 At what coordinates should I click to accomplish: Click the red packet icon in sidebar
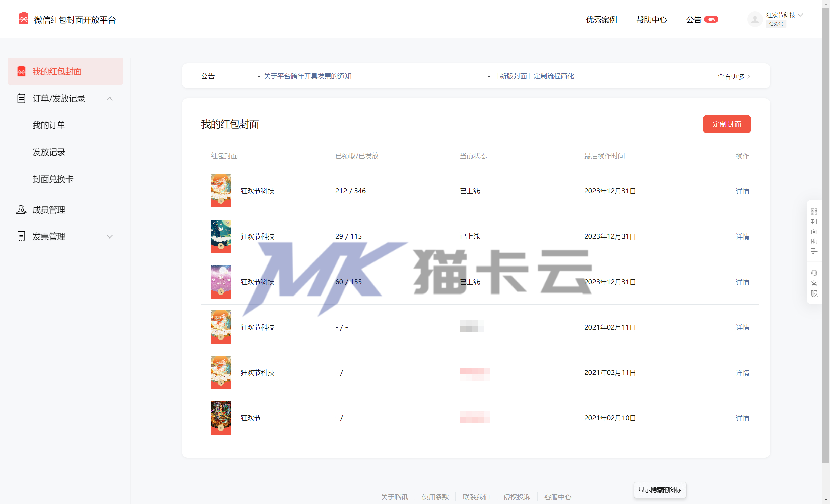pos(21,71)
